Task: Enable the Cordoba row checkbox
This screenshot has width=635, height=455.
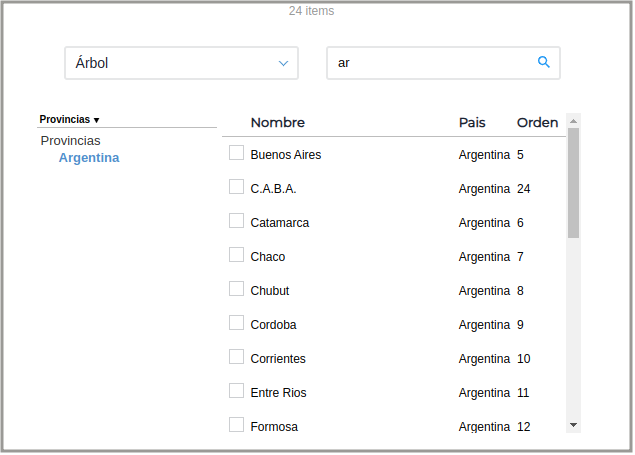Action: (236, 323)
